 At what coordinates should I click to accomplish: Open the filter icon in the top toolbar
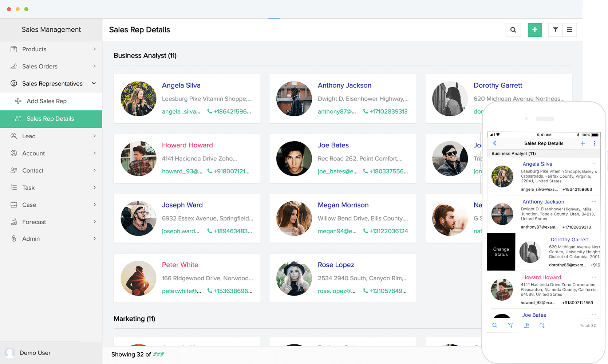pos(555,30)
